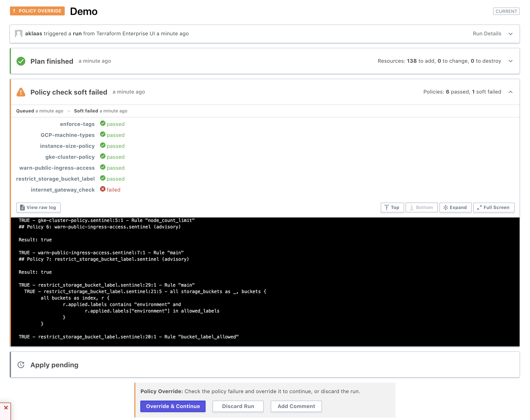Image resolution: width=530 pixels, height=420 pixels.
Task: Click the Apply pending clock icon
Action: (x=21, y=365)
